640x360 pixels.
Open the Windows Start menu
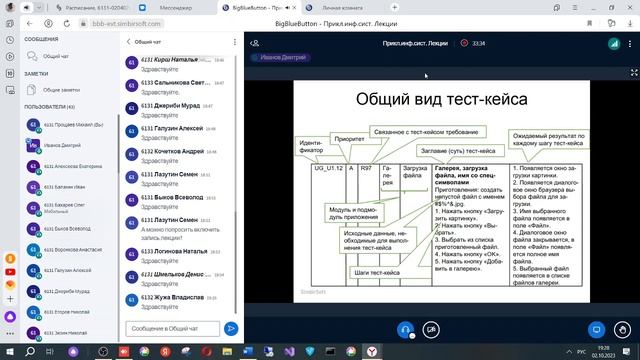click(10, 351)
